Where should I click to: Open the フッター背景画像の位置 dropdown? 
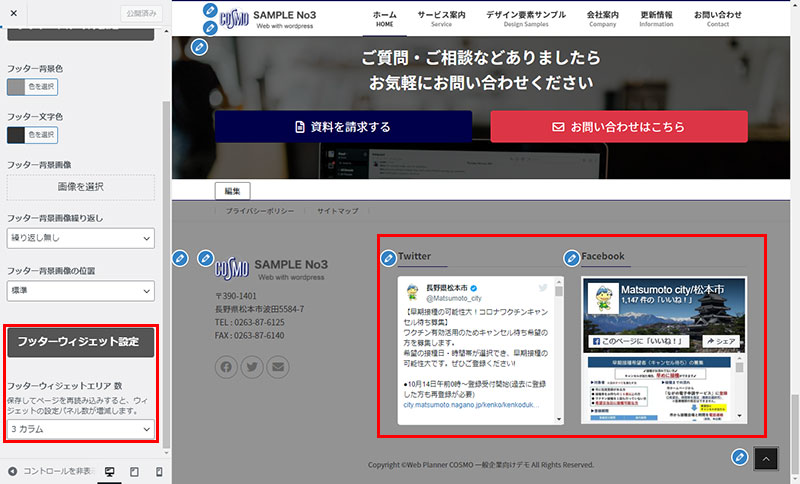point(81,291)
